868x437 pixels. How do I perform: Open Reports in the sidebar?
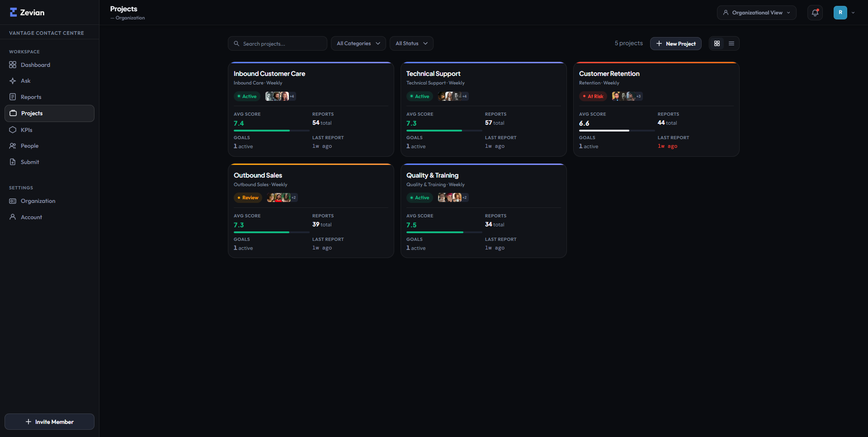[49, 97]
